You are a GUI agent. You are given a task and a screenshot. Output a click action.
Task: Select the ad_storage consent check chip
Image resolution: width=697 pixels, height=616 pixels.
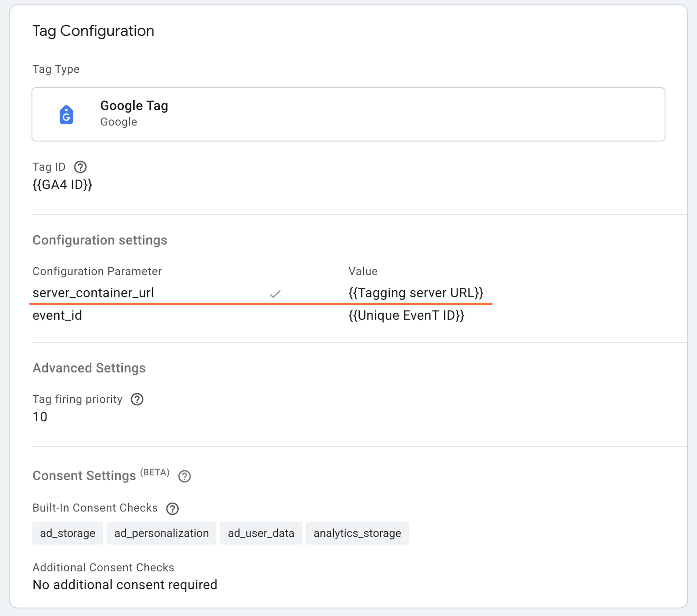tap(68, 533)
